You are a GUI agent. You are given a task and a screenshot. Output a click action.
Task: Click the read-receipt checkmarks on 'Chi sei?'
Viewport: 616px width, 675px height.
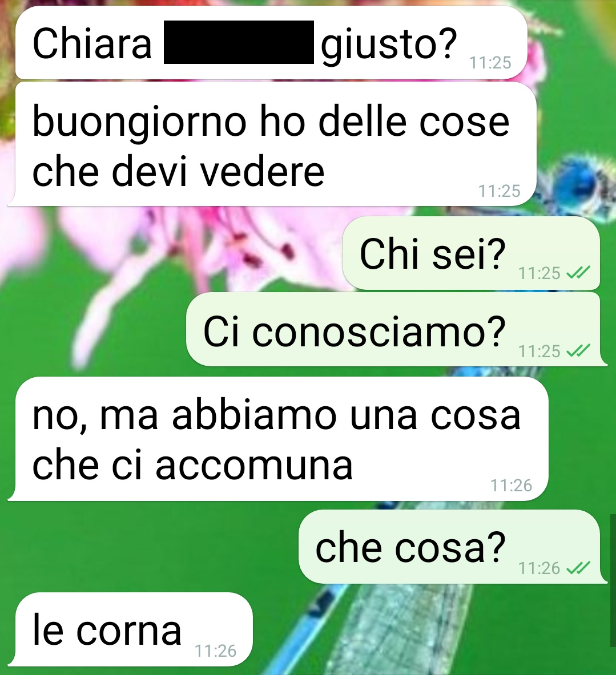[578, 273]
